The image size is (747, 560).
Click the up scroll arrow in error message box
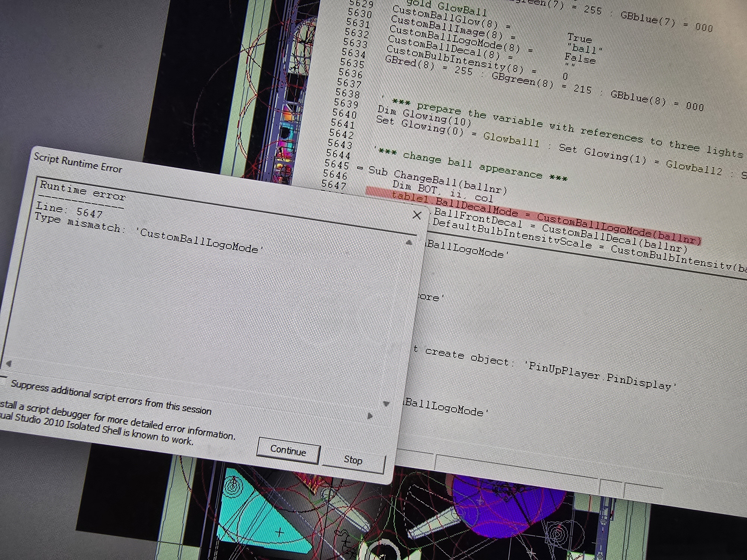click(x=409, y=242)
